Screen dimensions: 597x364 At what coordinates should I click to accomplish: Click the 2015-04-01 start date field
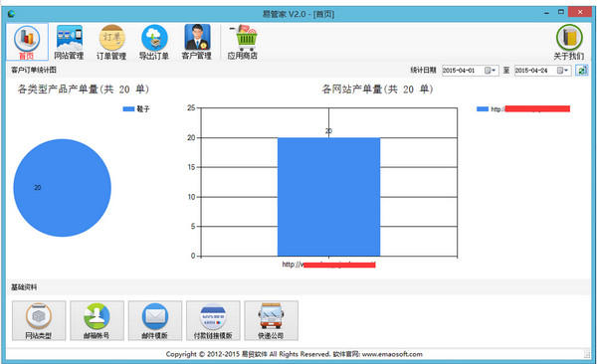pyautogui.click(x=471, y=71)
